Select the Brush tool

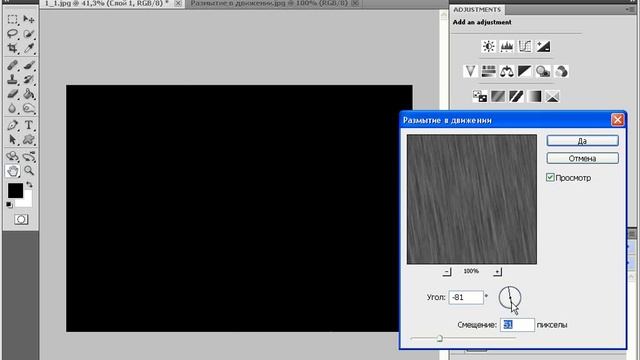[29, 65]
